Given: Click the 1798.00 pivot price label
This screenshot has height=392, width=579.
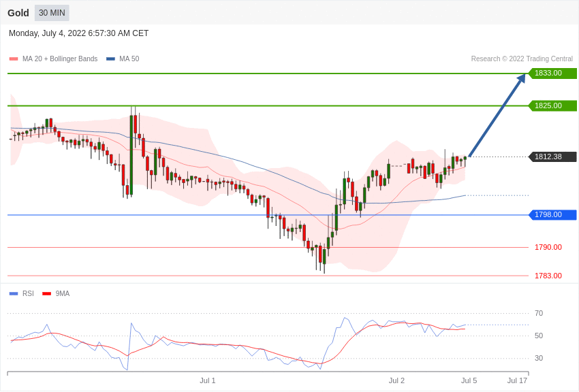Looking at the screenshot, I should pyautogui.click(x=552, y=214).
